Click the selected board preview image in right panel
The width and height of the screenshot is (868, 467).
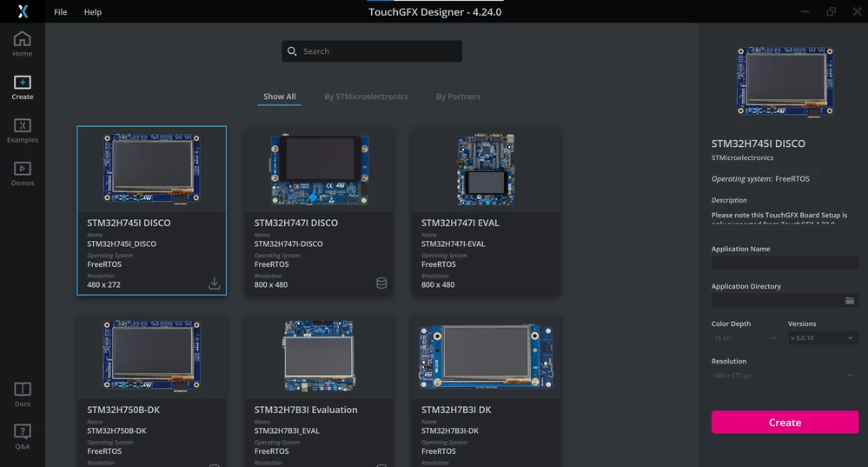[785, 82]
